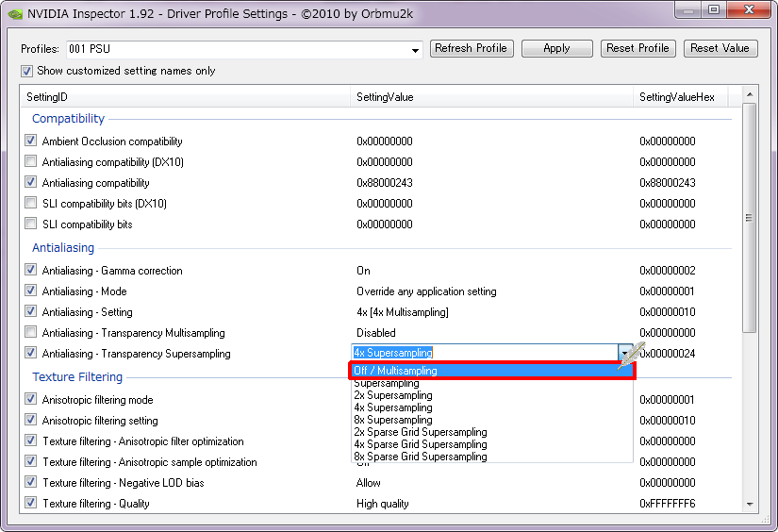This screenshot has height=532, width=778.
Task: Click the Reset Profile button
Action: click(x=637, y=49)
